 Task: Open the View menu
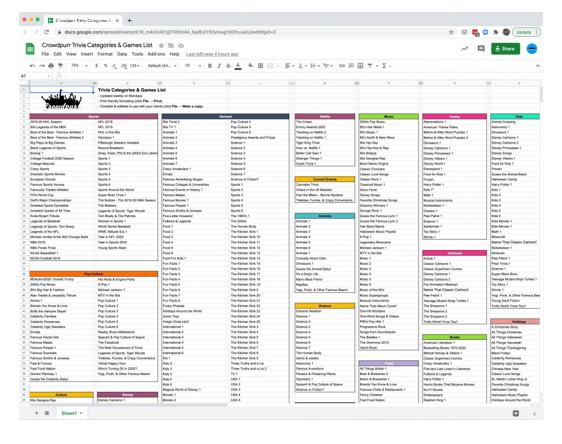coord(71,54)
